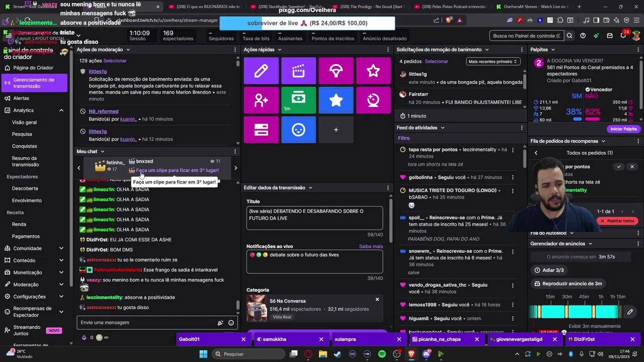Collapse the Feed de atividades panel
This screenshot has height=362, width=644.
tap(443, 128)
